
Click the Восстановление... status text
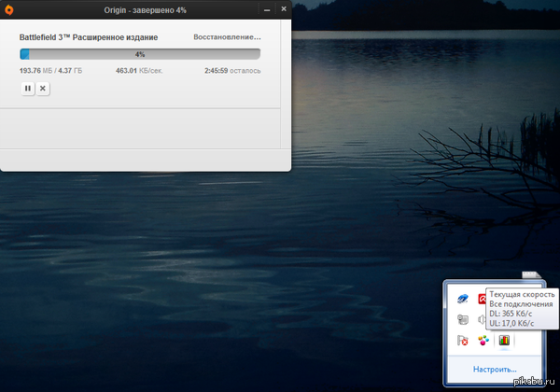click(x=226, y=37)
